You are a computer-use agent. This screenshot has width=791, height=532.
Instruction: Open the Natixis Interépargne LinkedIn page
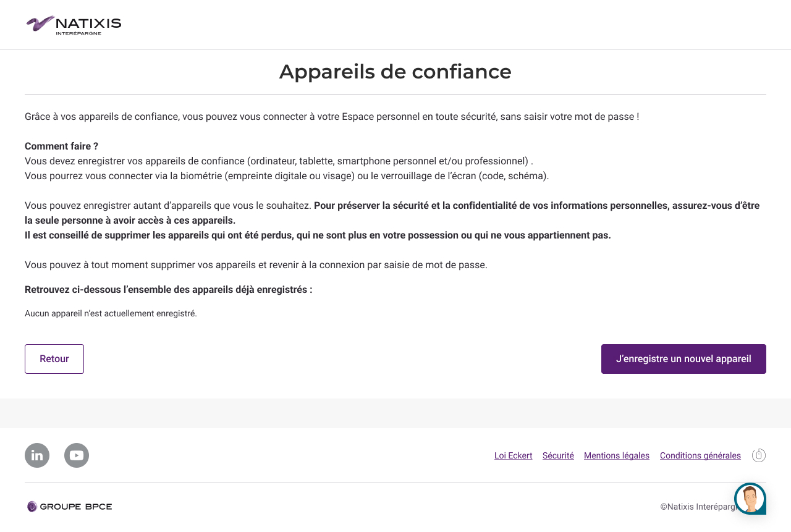click(x=37, y=455)
